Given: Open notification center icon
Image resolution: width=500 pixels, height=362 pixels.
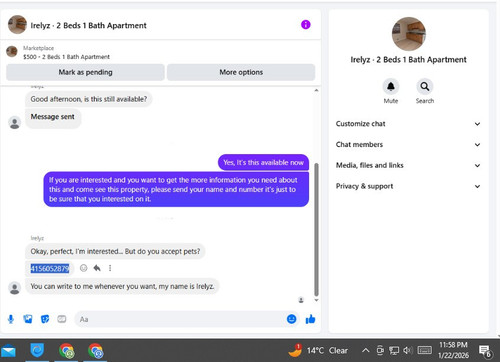Looking at the screenshot, I should 485,351.
